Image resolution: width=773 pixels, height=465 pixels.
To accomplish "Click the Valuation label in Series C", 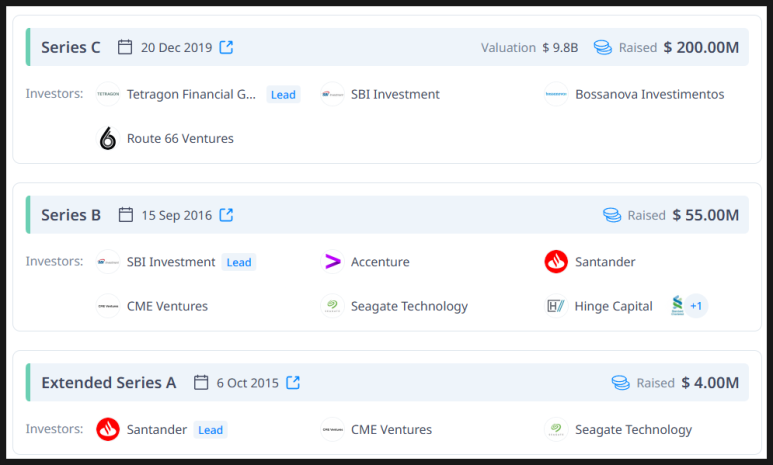I will [508, 48].
